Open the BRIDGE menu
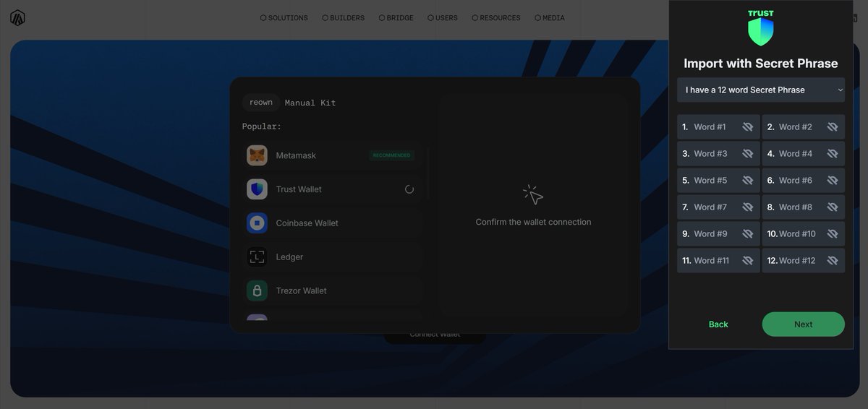This screenshot has height=409, width=868. tap(396, 18)
